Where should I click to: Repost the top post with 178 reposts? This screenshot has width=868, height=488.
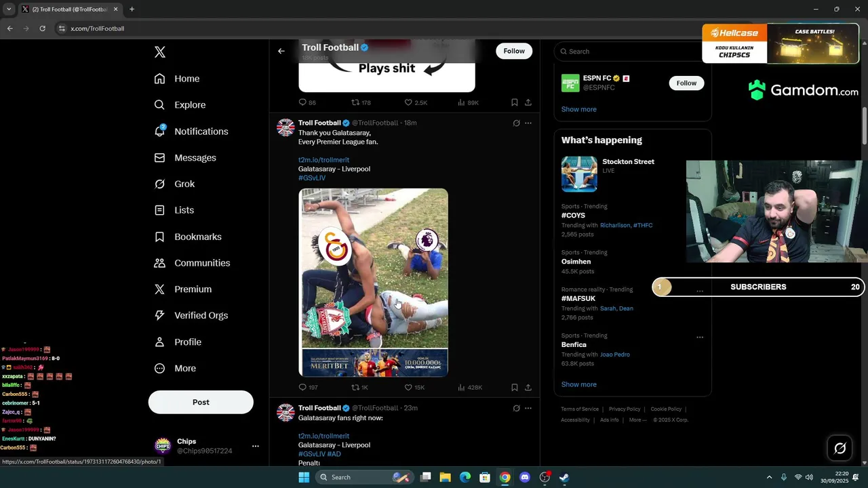tap(361, 102)
